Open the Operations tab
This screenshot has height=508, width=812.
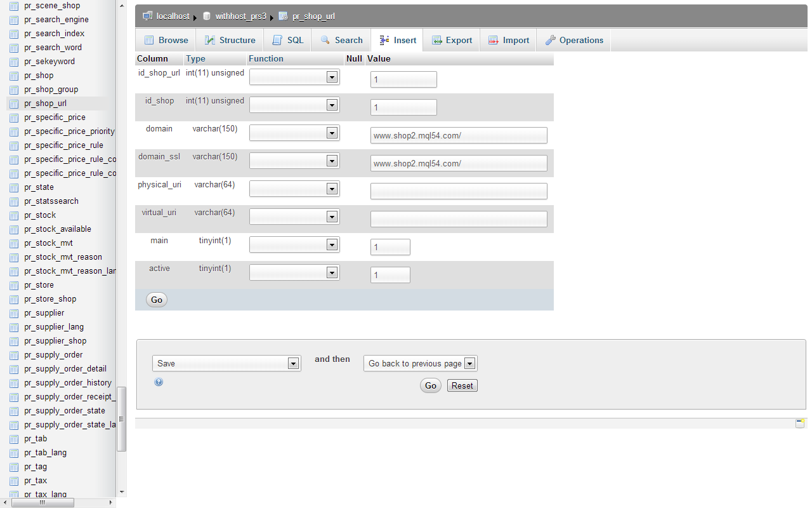pyautogui.click(x=574, y=40)
